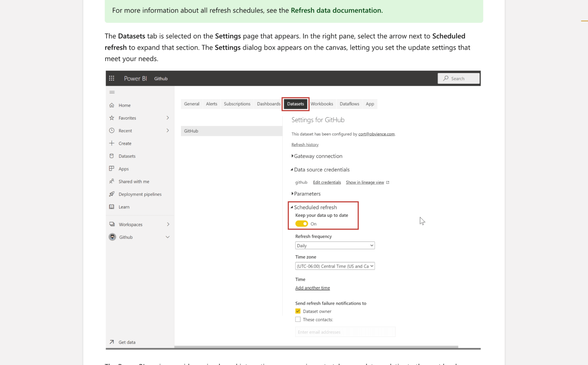This screenshot has height=365, width=588.
Task: Click the Datasets cylinder icon
Action: (x=112, y=156)
